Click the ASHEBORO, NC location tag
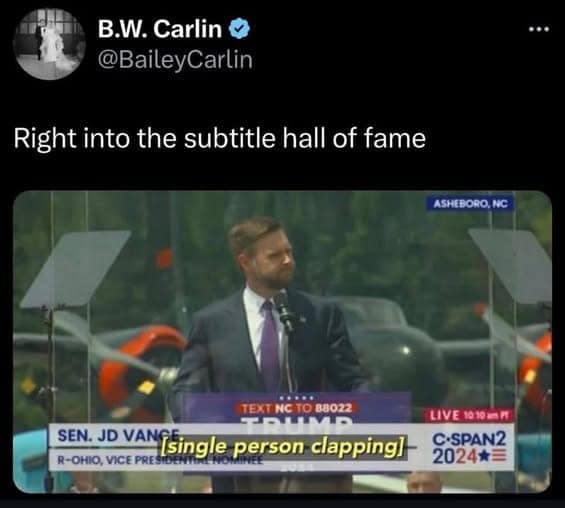 (x=470, y=204)
